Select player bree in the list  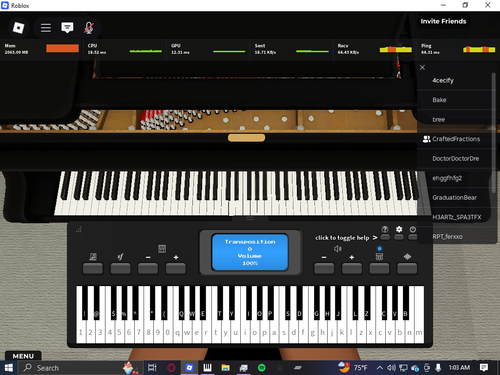455,119
